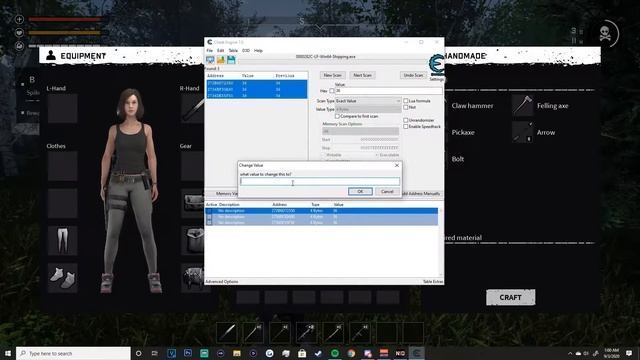Click the heart status icon in HUD
Viewport: 640px width, 360px height.
[x=19, y=33]
